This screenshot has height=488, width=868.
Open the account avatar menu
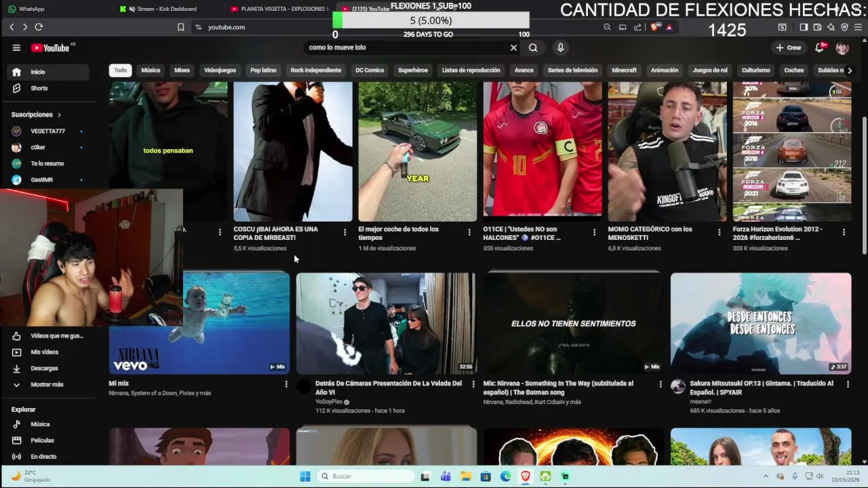click(842, 47)
